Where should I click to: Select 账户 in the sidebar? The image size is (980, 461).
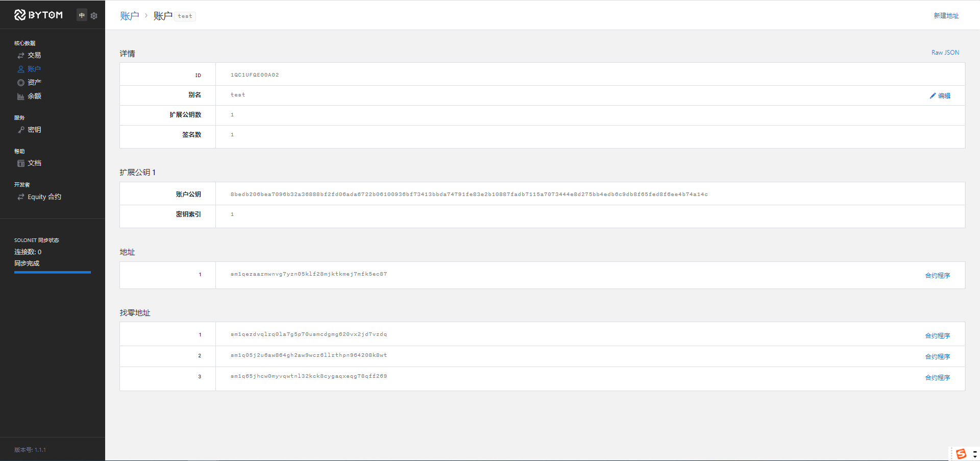[34, 69]
